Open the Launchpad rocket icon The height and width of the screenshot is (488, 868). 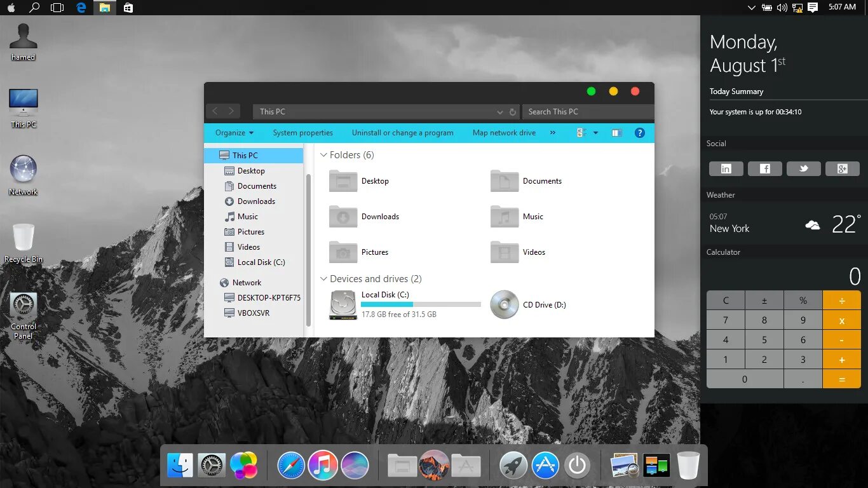[x=513, y=466]
